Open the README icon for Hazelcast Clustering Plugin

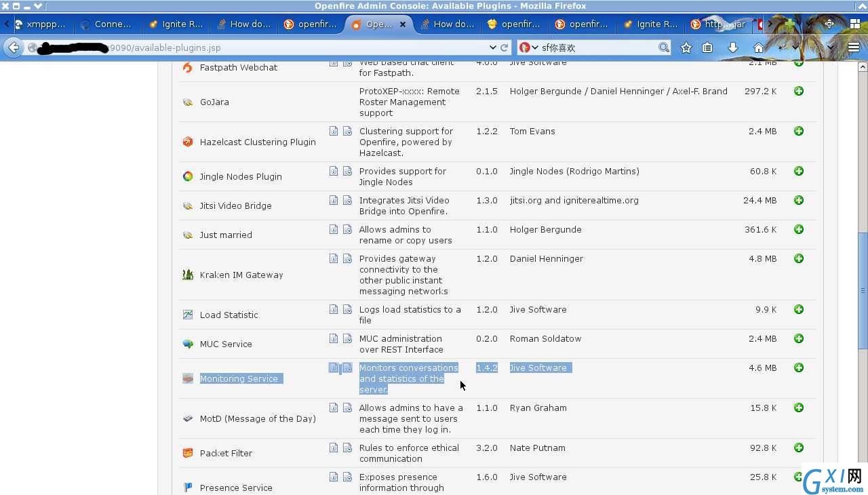click(x=334, y=131)
